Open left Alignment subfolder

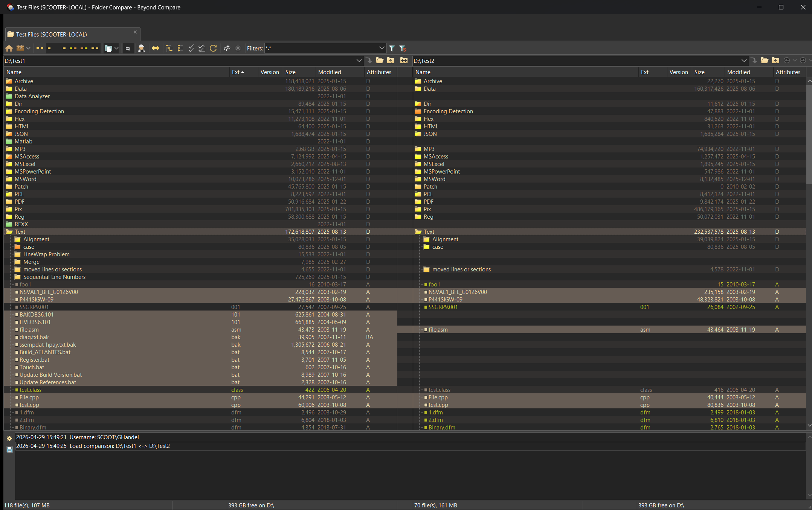[36, 239]
